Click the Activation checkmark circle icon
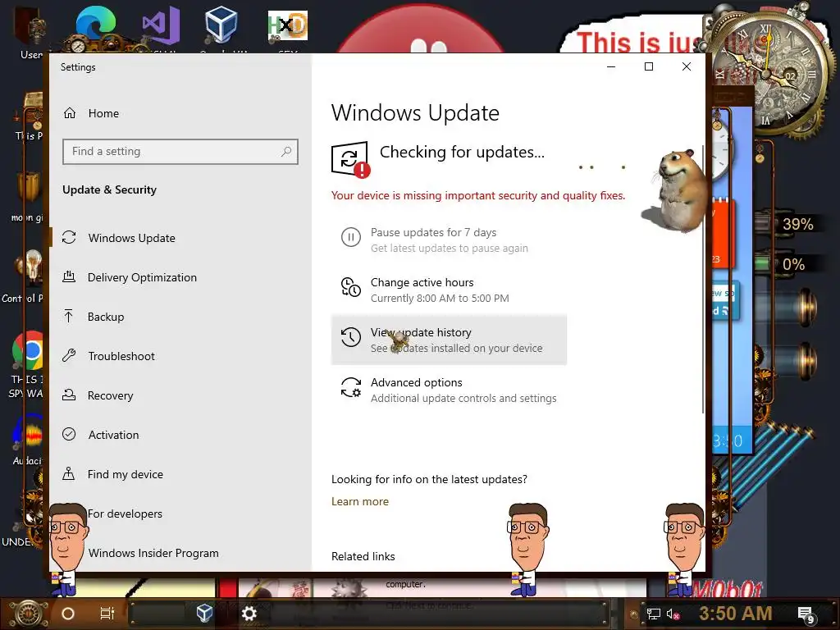840x630 pixels. tap(69, 434)
